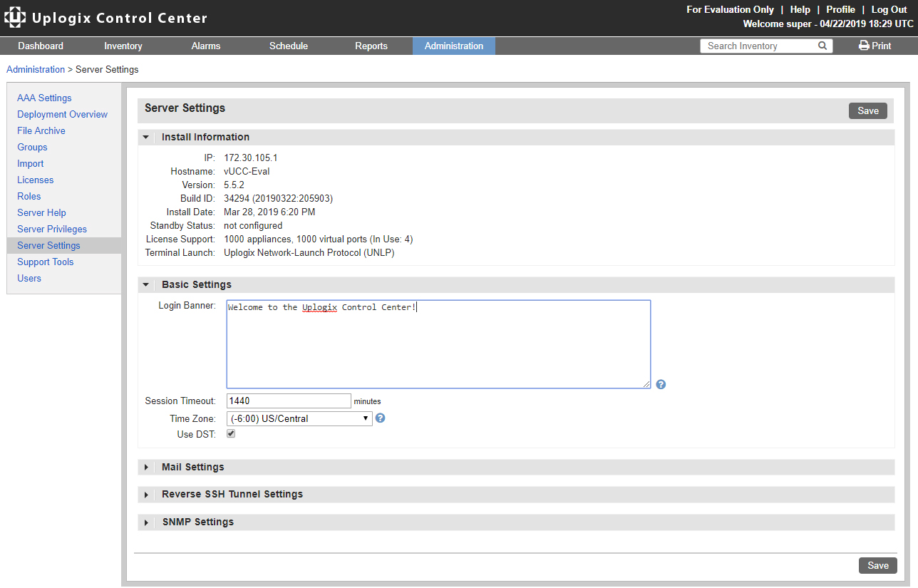This screenshot has width=918, height=588.
Task: Open the Reports tab
Action: tap(371, 46)
